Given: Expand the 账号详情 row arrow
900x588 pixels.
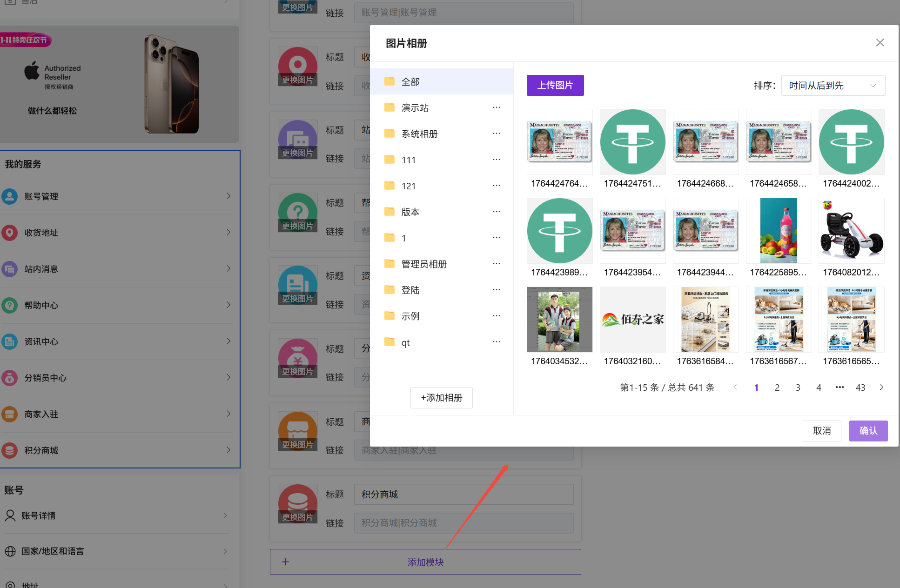Looking at the screenshot, I should coord(225,515).
